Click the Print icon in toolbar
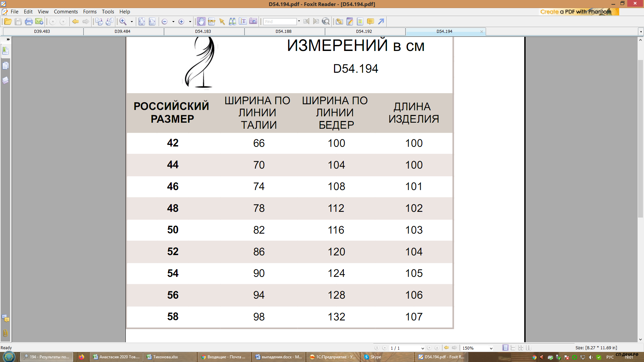The image size is (644, 362). (x=29, y=22)
